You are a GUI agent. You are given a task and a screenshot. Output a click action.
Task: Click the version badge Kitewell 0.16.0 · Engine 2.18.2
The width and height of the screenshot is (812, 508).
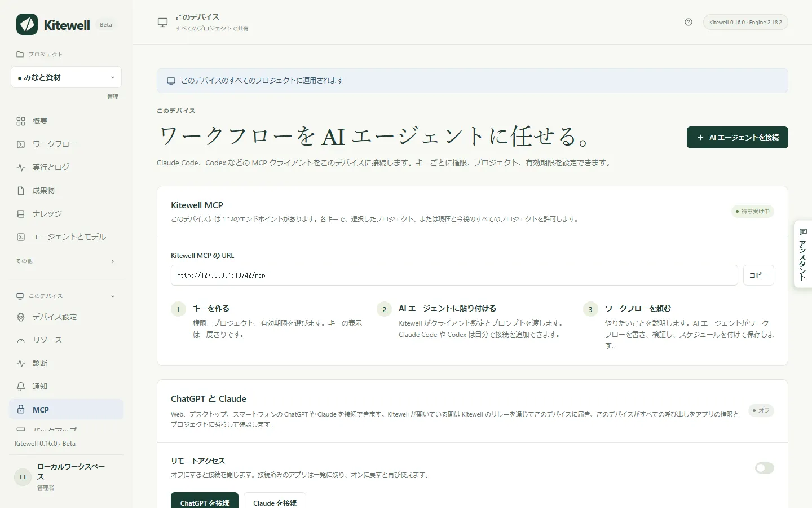[x=745, y=22]
